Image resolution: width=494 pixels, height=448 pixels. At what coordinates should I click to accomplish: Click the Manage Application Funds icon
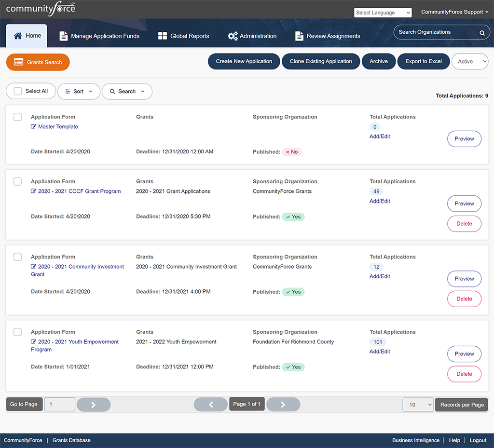point(63,35)
